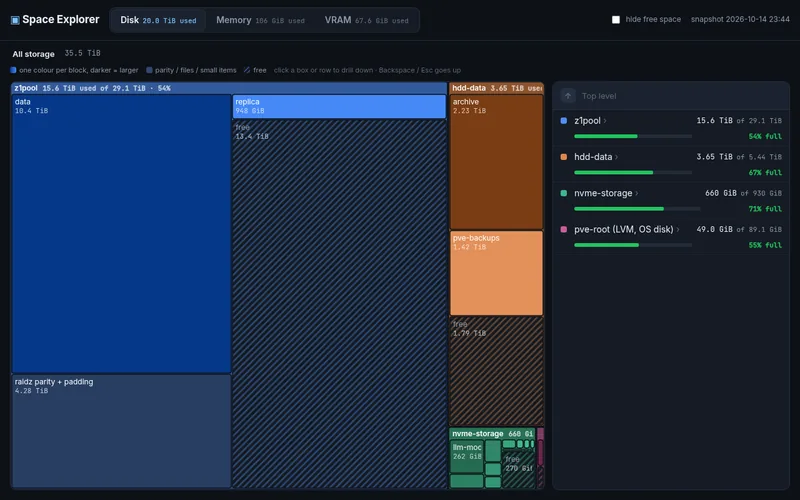The image size is (800, 500).
Task: Click the 660 GiB of 930 GiB value
Action: 743,193
